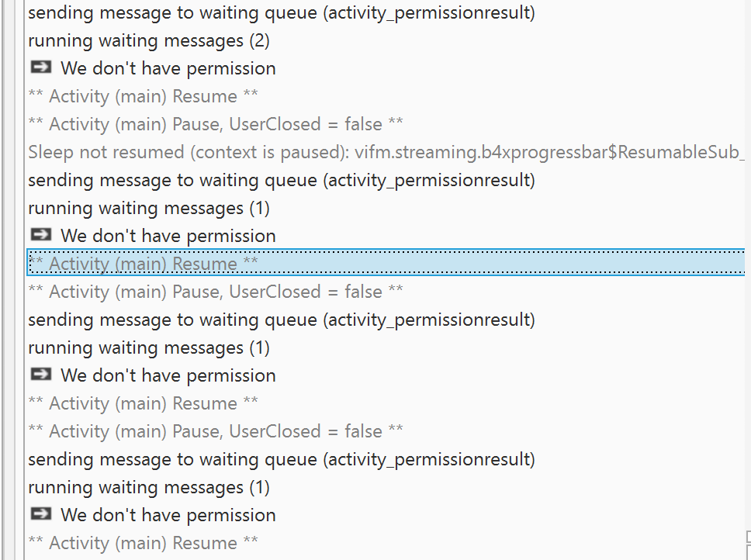Click the arrow icon on the last permission line
This screenshot has width=751, height=560.
coord(40,515)
